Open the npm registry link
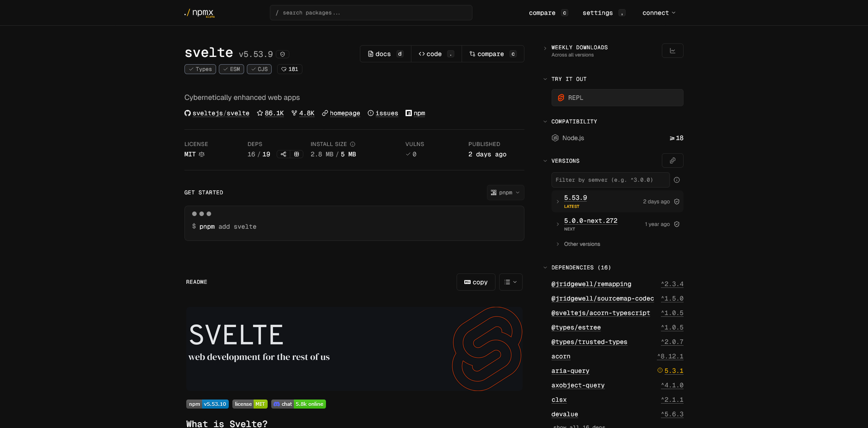Screen dimensions: 868x428 pos(415,113)
